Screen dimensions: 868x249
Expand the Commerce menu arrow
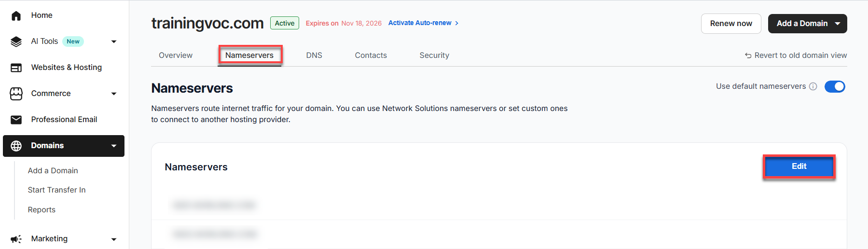[114, 94]
